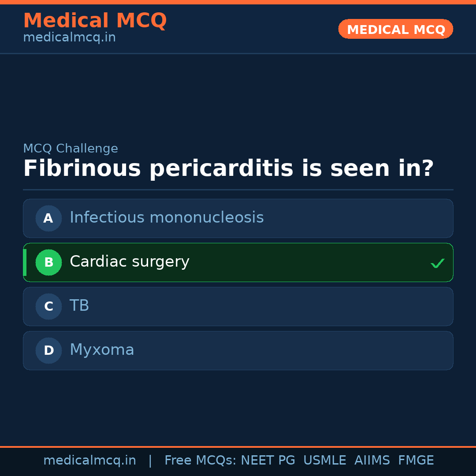This screenshot has width=476, height=476.
Task: Click the Fibrinous pericarditis question text
Action: (228, 169)
